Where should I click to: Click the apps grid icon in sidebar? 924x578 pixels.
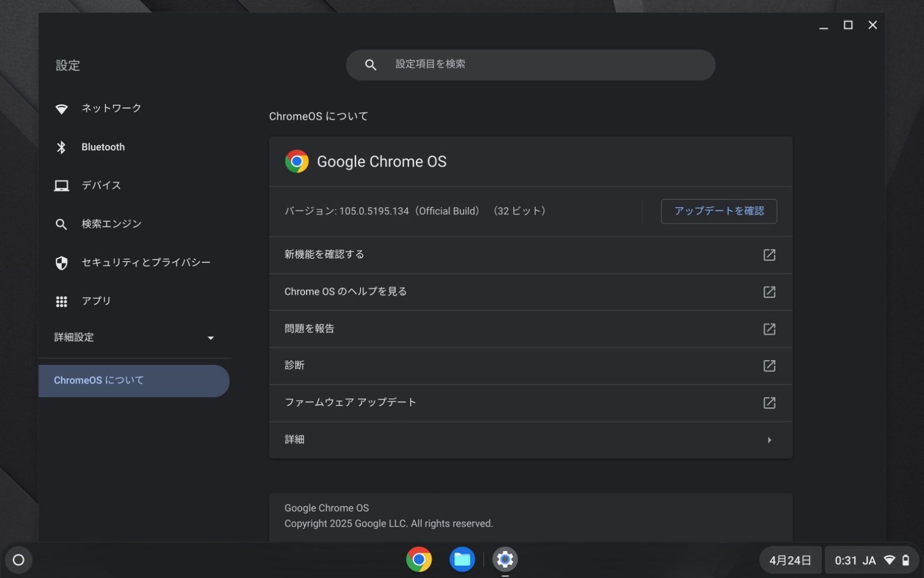61,301
